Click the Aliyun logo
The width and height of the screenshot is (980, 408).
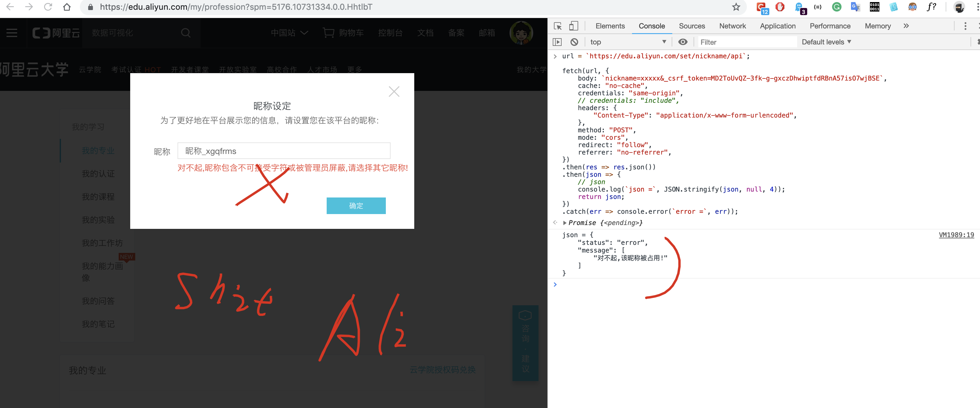[x=56, y=33]
